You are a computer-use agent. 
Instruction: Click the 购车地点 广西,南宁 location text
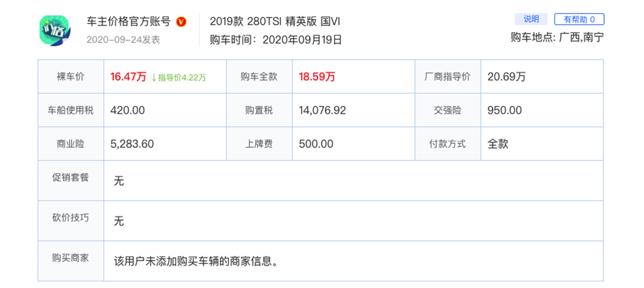(557, 37)
